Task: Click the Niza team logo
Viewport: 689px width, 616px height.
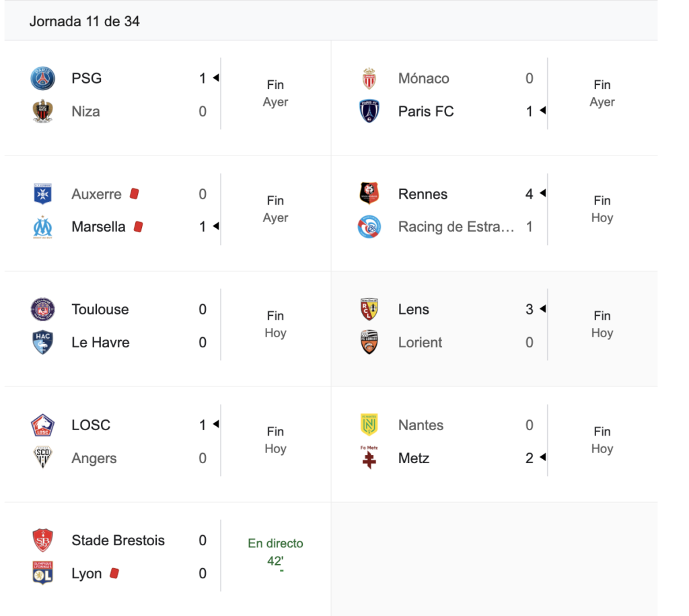Action: pos(42,111)
